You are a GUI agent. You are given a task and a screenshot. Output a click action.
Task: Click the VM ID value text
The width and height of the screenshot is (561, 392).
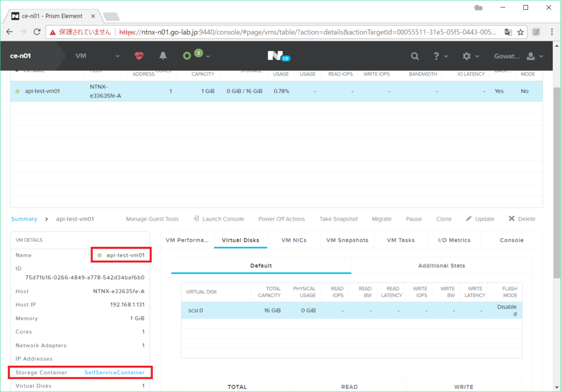84,277
